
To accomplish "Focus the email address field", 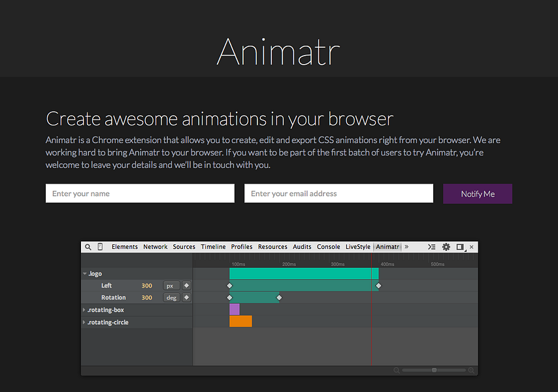I will pyautogui.click(x=338, y=193).
